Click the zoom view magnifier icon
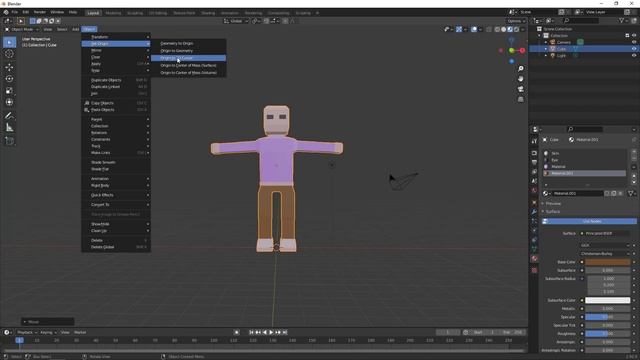The height and width of the screenshot is (360, 640). coord(520,69)
